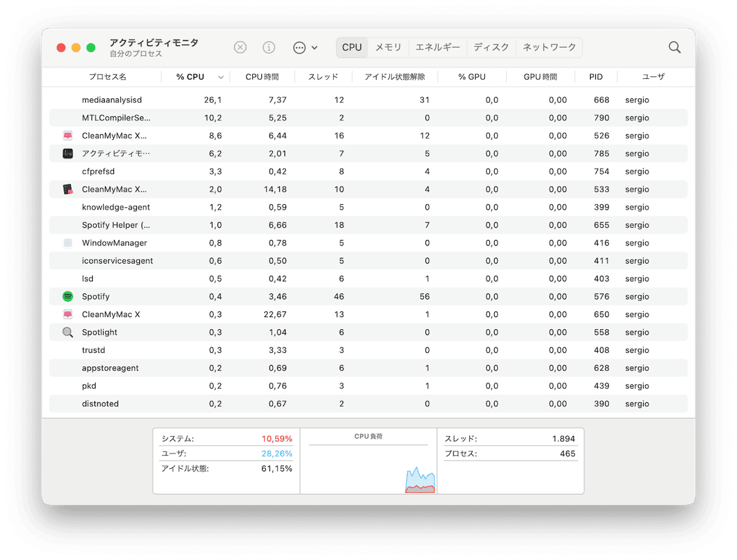Select the MTLCompilerSe... process
Image resolution: width=737 pixels, height=560 pixels.
(116, 118)
